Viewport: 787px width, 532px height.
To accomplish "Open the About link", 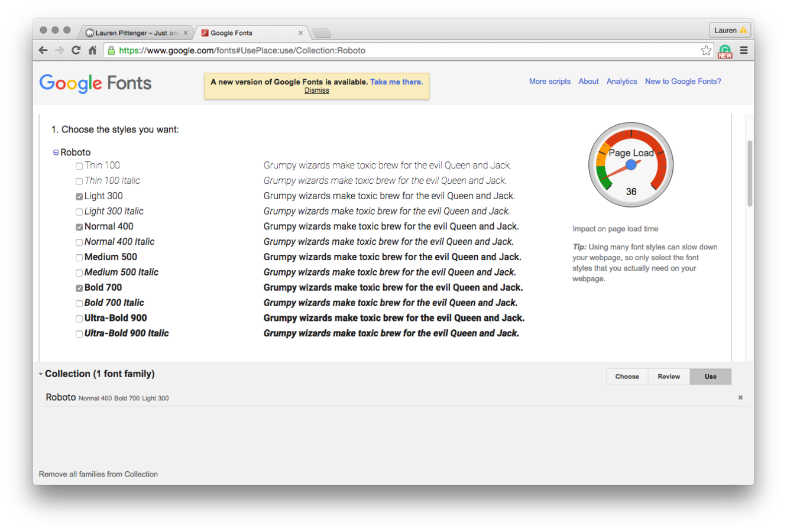I will 588,82.
